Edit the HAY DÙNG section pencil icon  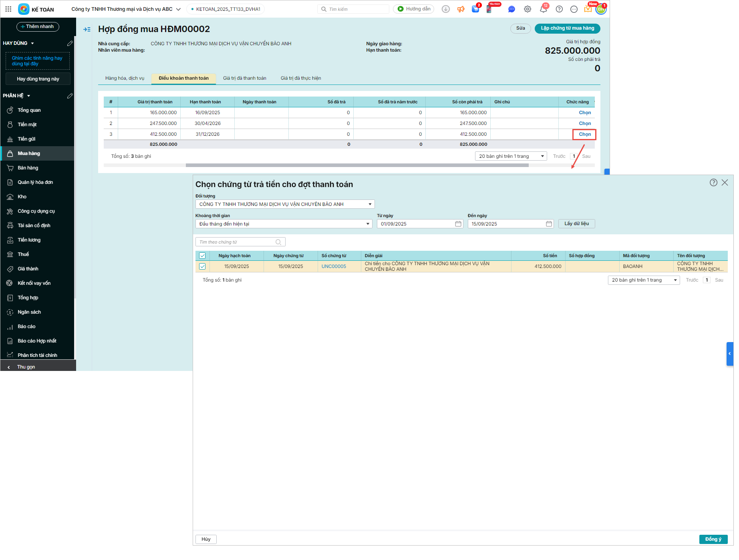(x=70, y=43)
